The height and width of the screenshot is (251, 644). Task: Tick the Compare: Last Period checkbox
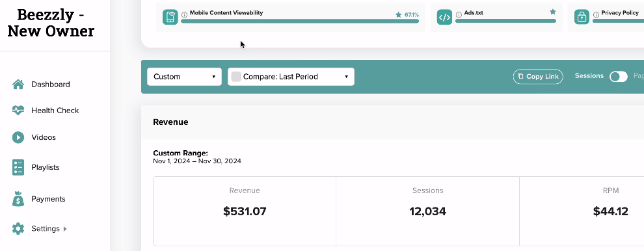pyautogui.click(x=236, y=77)
